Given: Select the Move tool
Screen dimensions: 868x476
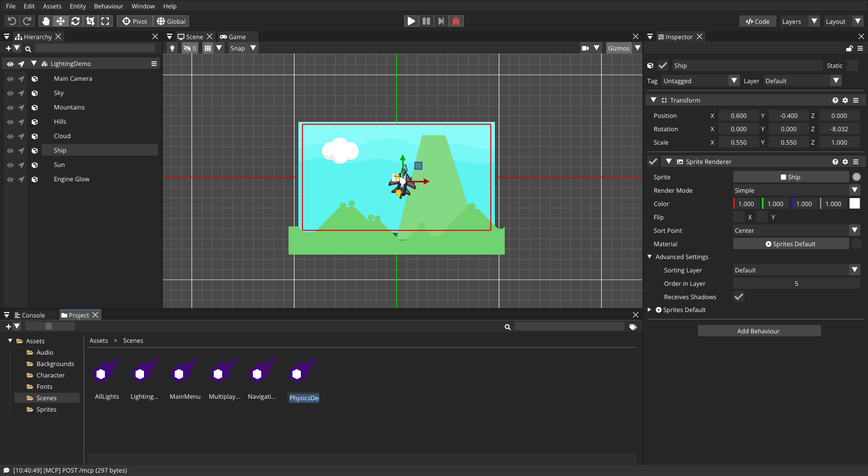Looking at the screenshot, I should coord(60,21).
